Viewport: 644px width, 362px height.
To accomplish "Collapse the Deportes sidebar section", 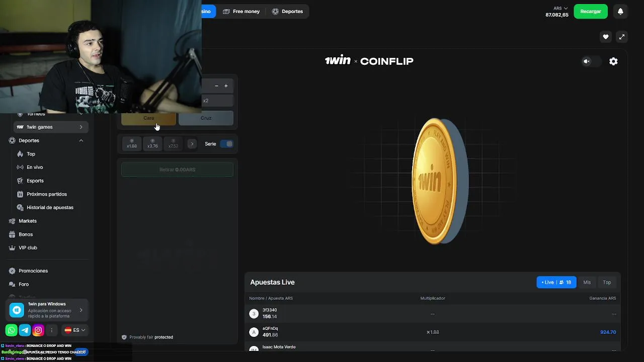I will (x=81, y=141).
